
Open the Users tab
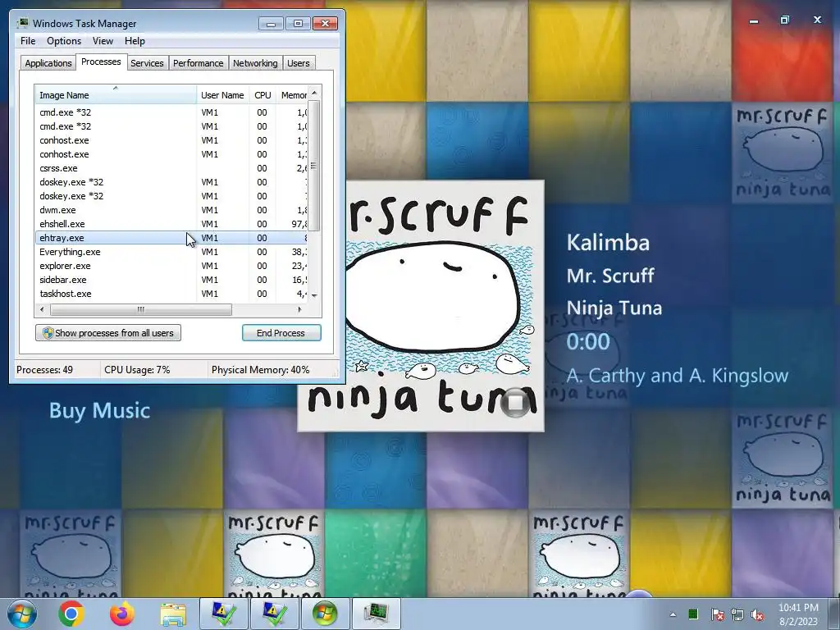(x=298, y=63)
